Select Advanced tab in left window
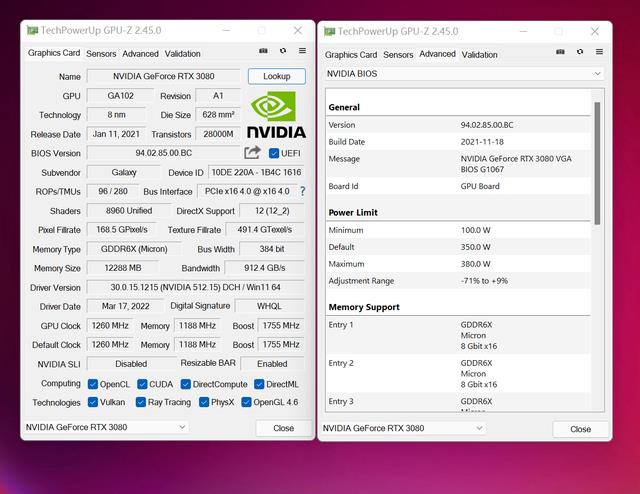Image resolution: width=640 pixels, height=494 pixels. [140, 54]
